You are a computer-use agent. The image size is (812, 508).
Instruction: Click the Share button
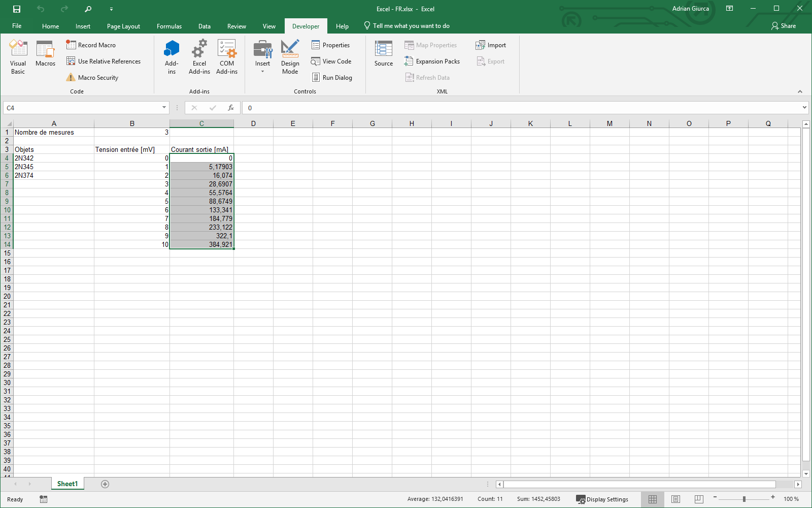coord(784,26)
